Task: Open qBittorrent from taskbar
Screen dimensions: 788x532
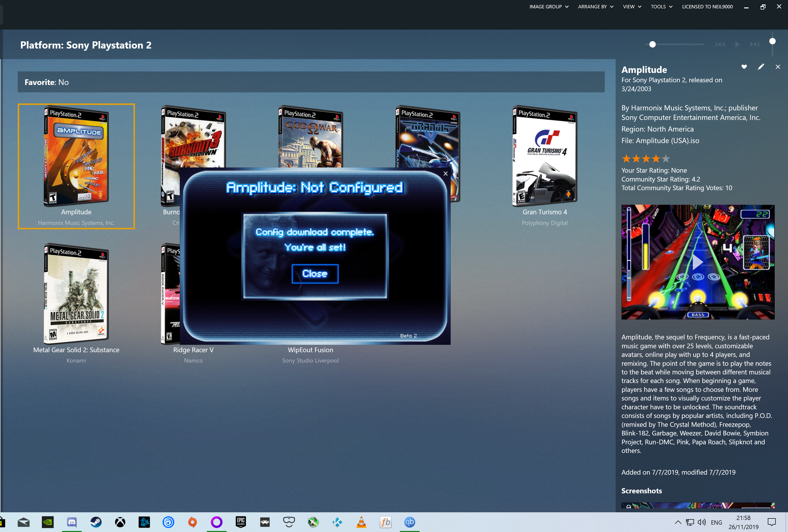Action: pyautogui.click(x=410, y=522)
